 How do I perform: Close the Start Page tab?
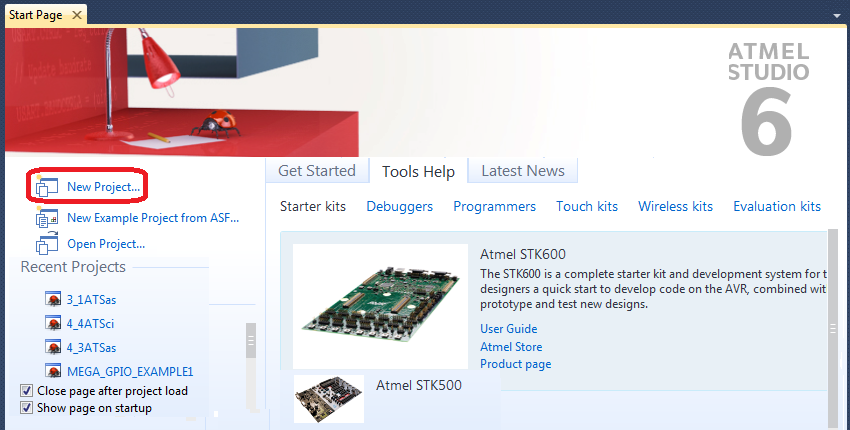pos(77,15)
